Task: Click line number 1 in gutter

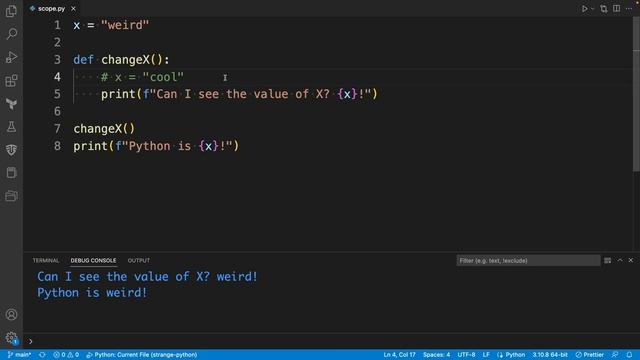Action: pyautogui.click(x=57, y=25)
